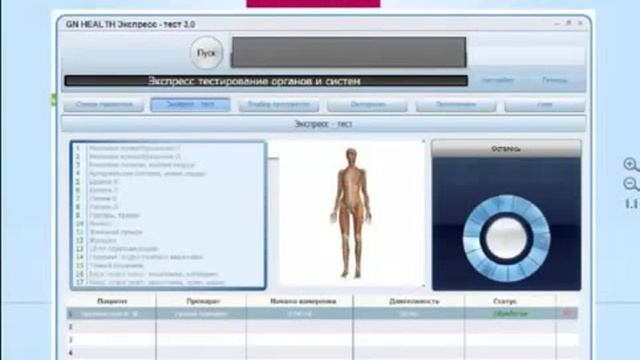Click the human body anatomy figure
Image resolution: width=640 pixels, height=360 pixels.
(x=351, y=213)
